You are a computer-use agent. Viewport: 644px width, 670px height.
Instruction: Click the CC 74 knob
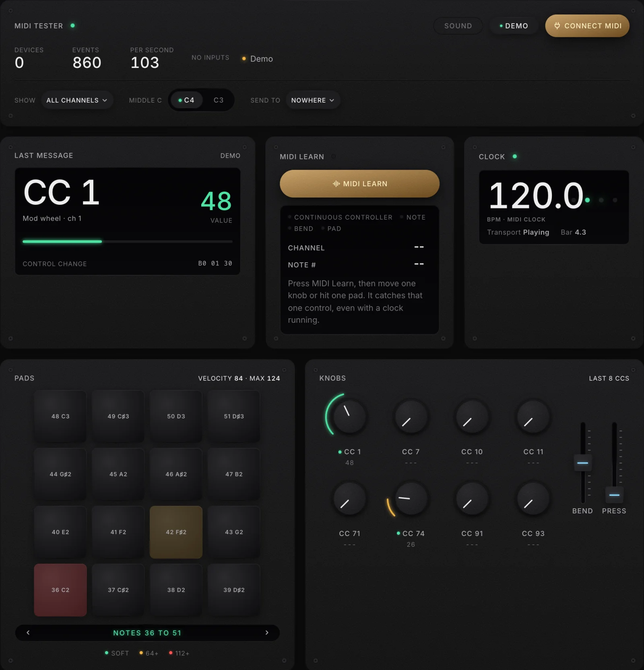tap(411, 498)
